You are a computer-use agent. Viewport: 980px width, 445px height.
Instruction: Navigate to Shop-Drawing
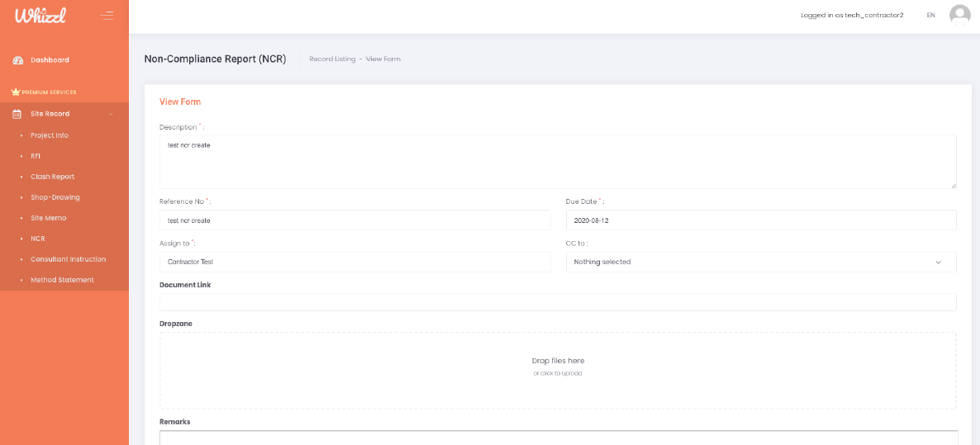coord(55,197)
